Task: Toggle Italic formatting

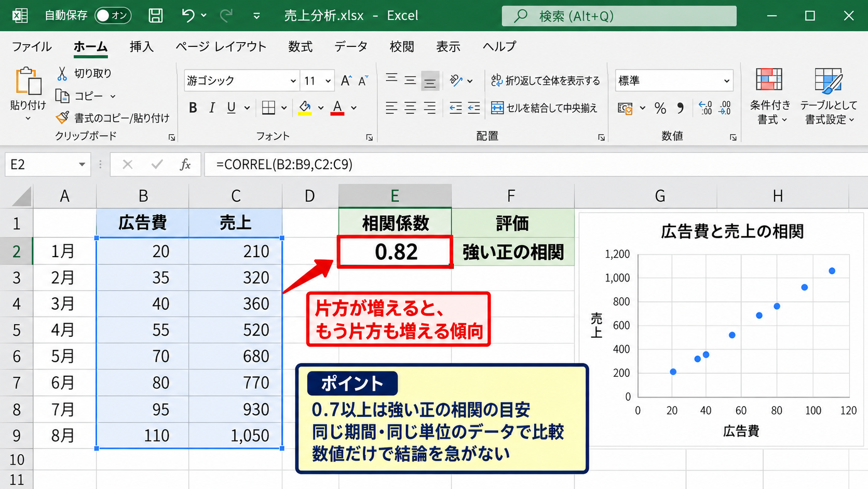Action: tap(212, 108)
